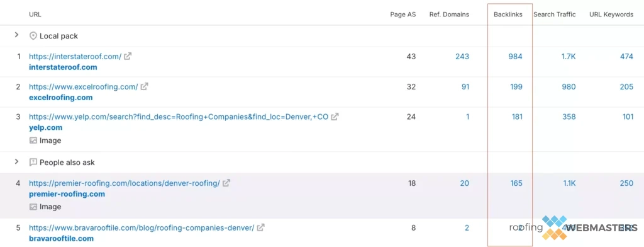Open Ref. Domains value 20
The image size is (644, 247).
pyautogui.click(x=465, y=183)
